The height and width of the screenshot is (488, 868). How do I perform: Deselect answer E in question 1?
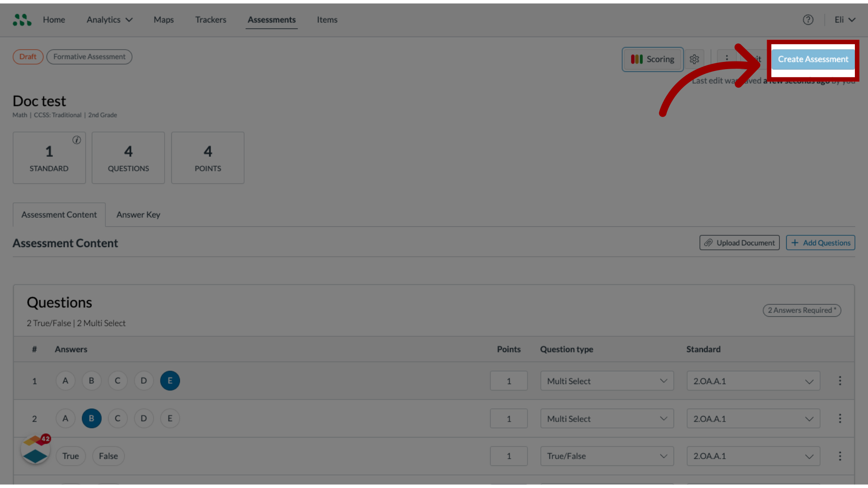(x=170, y=381)
